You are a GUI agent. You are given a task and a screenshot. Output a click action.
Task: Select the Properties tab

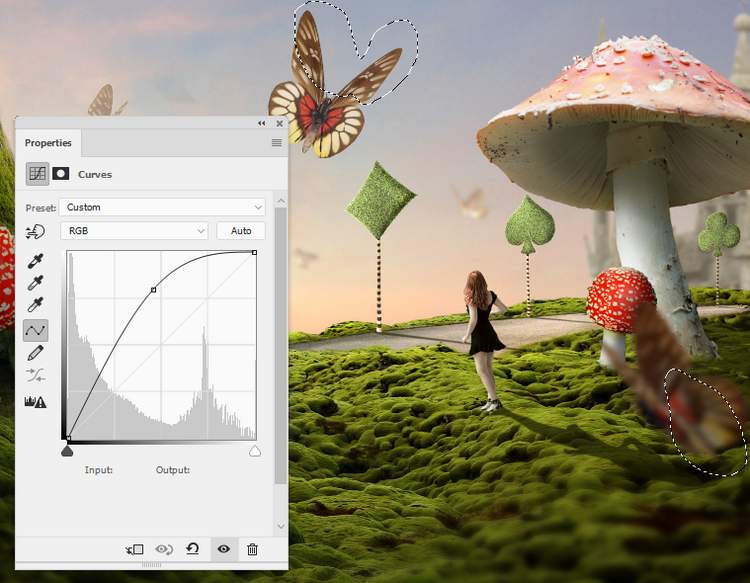coord(48,143)
